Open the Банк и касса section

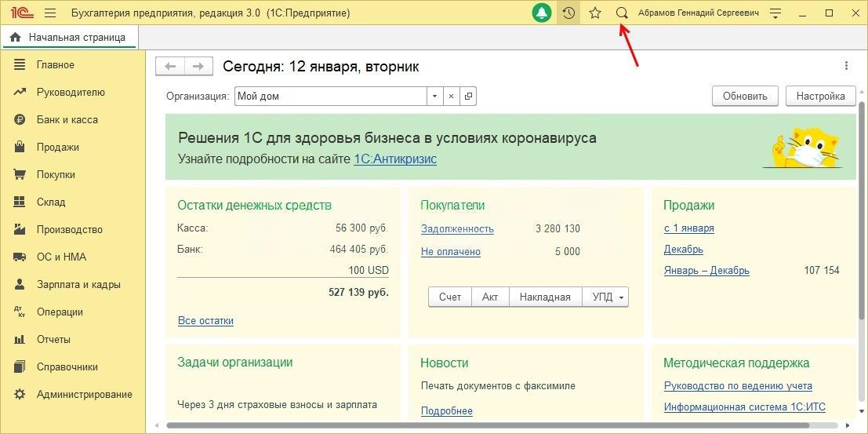(x=67, y=120)
